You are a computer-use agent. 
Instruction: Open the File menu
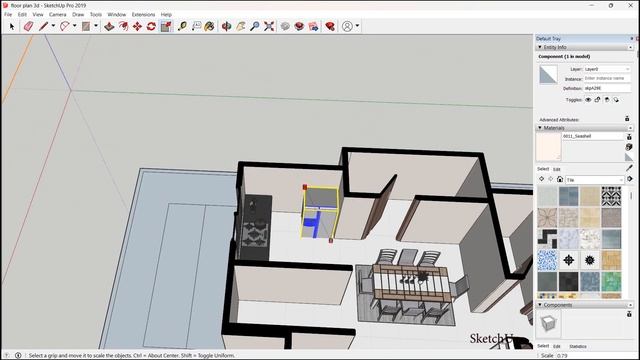point(8,14)
